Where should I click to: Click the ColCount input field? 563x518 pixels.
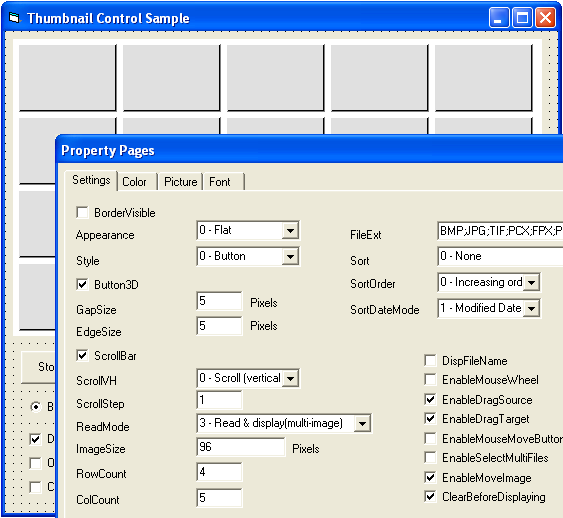point(219,498)
